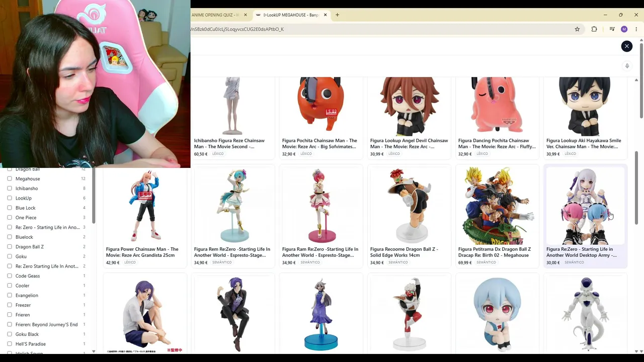Check the Frieren: Beyond Journey'S End checkbox
The image size is (644, 362).
tap(10, 324)
